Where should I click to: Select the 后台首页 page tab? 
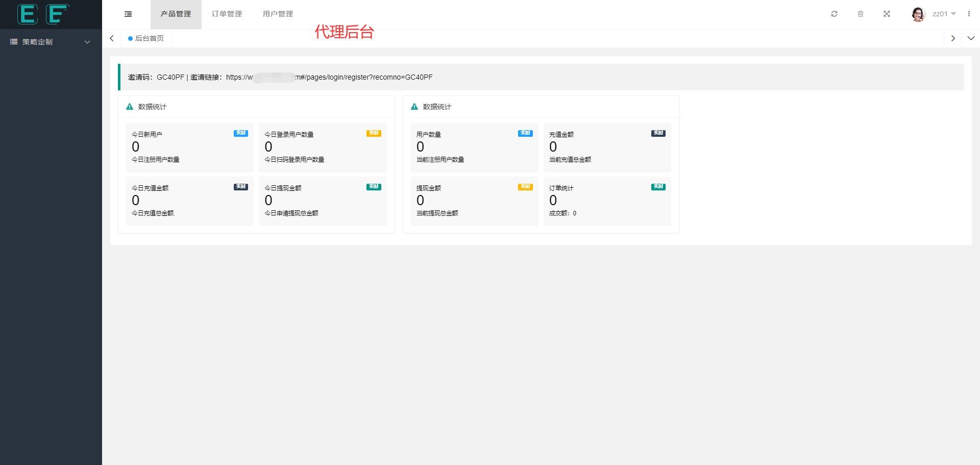point(146,38)
